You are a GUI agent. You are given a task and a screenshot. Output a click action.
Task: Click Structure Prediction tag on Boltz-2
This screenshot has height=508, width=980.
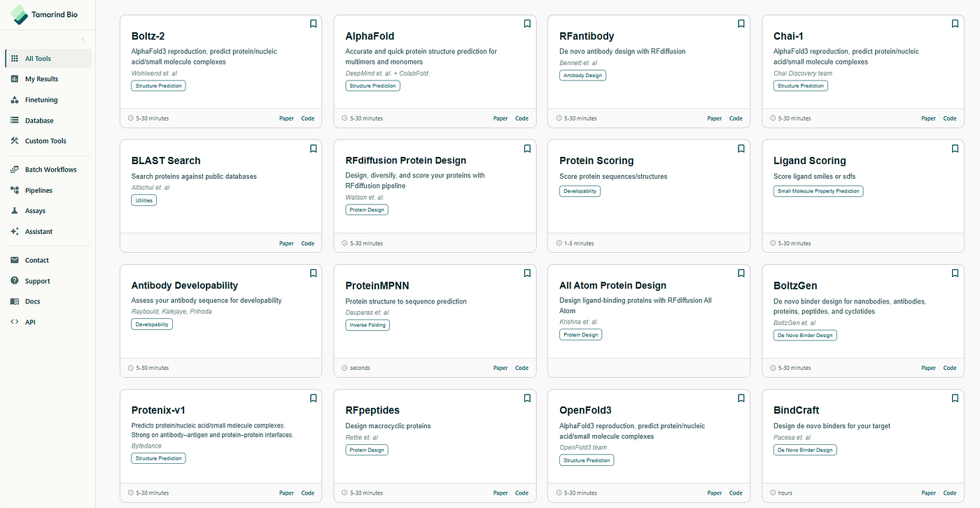tap(158, 85)
